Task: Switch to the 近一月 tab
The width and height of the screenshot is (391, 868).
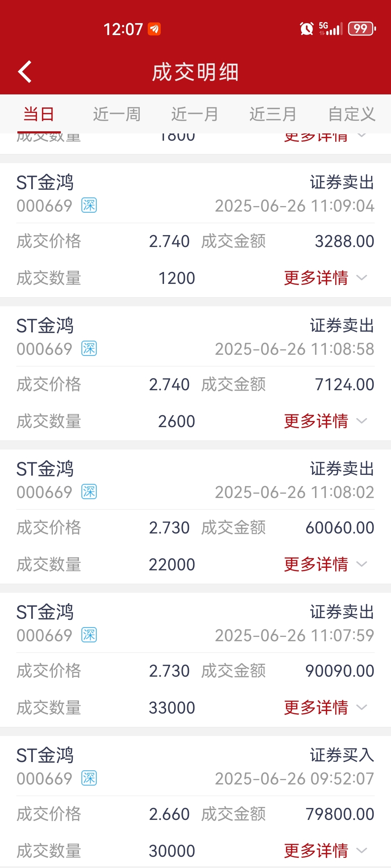Action: (195, 114)
